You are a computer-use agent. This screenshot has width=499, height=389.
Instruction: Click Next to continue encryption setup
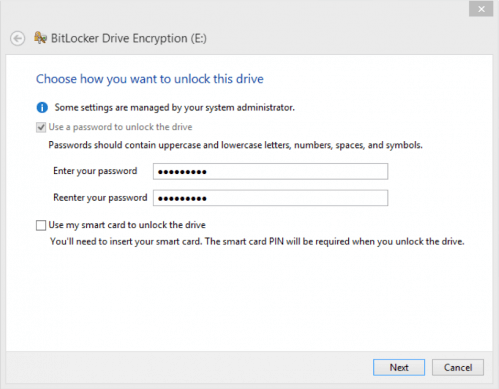tap(399, 367)
